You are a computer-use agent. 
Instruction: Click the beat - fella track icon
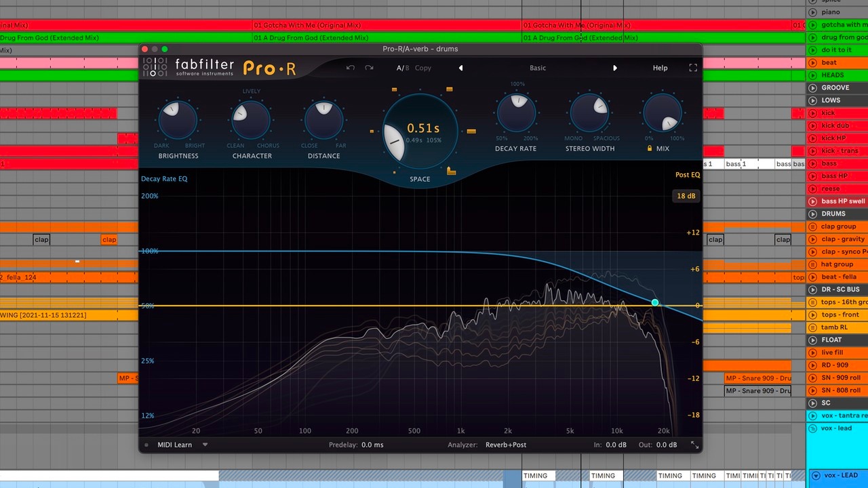(812, 277)
